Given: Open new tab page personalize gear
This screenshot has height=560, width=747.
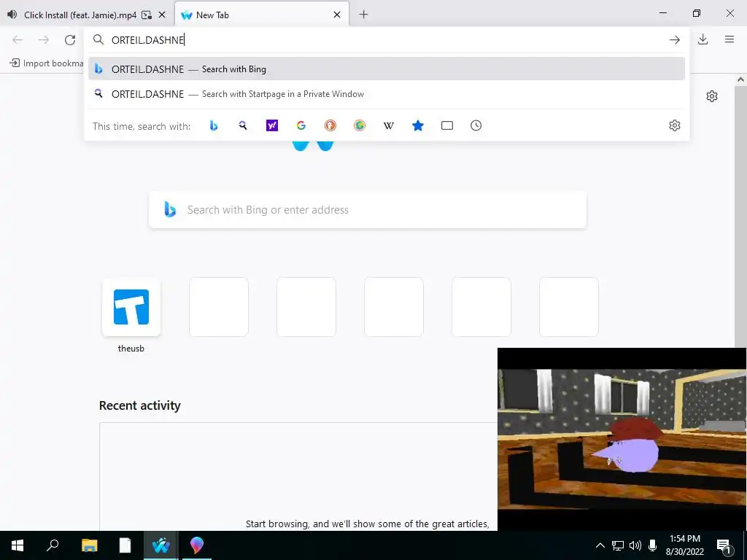Looking at the screenshot, I should [x=712, y=96].
